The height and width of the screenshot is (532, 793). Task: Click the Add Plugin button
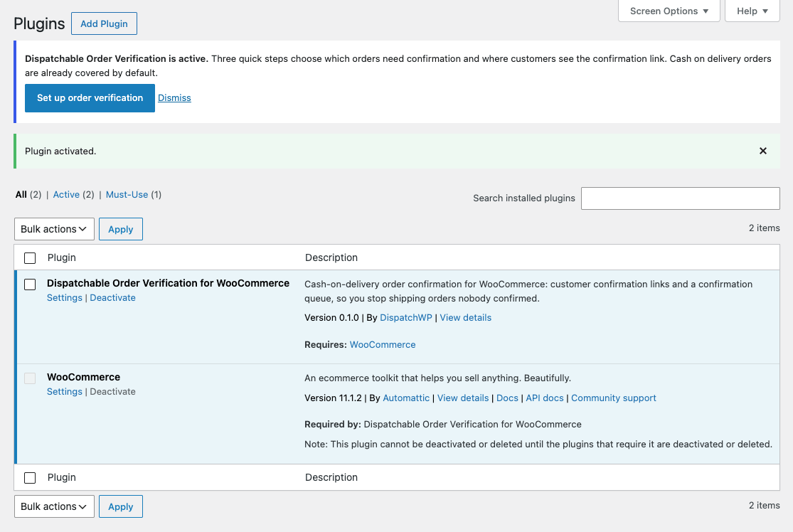point(104,23)
